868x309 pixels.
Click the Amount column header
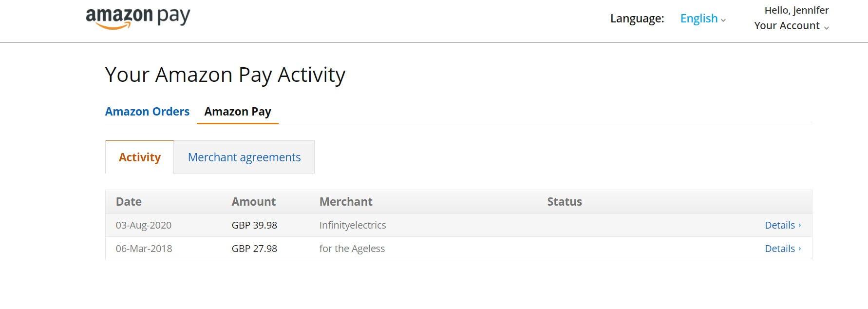253,201
